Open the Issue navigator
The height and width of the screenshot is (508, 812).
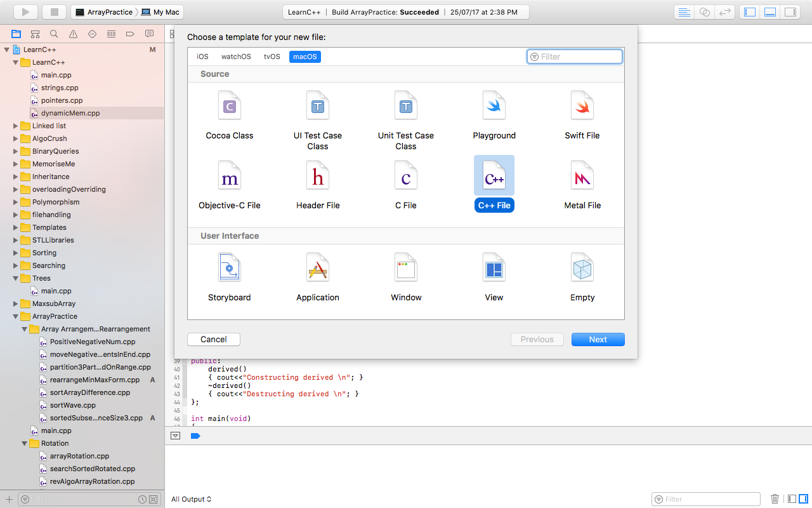pos(73,34)
